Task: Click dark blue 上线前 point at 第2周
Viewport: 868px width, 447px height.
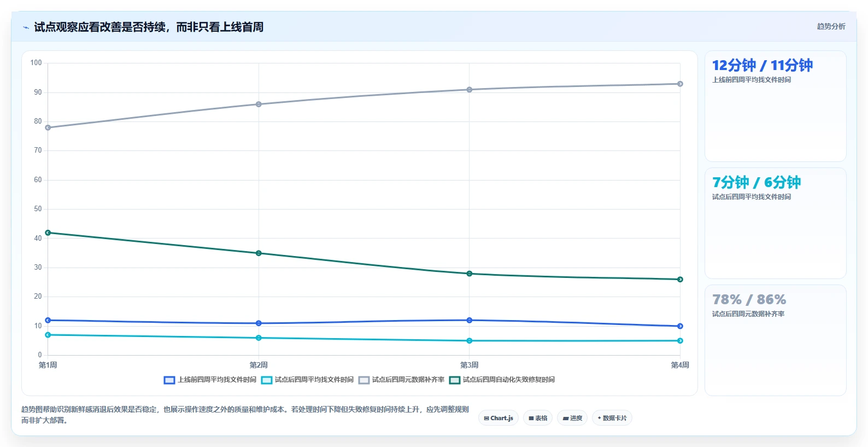Action: click(259, 323)
